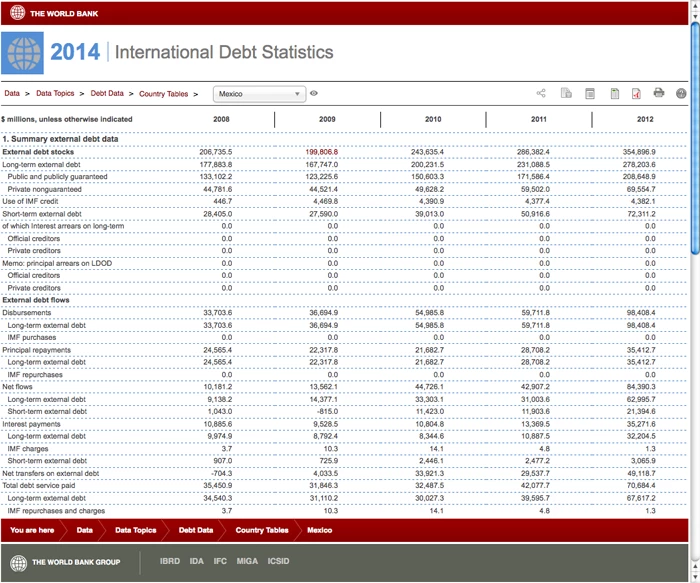Click the You are here label
The image size is (700, 583).
pos(32,530)
